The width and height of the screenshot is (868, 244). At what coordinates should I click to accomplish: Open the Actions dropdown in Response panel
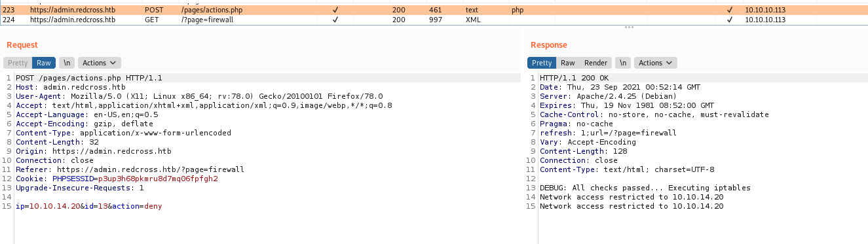point(656,63)
